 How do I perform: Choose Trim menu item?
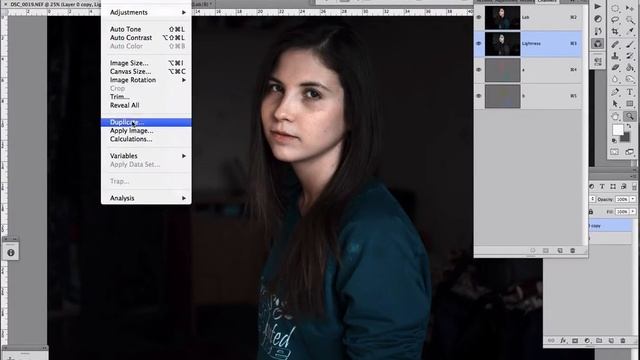pos(146,97)
